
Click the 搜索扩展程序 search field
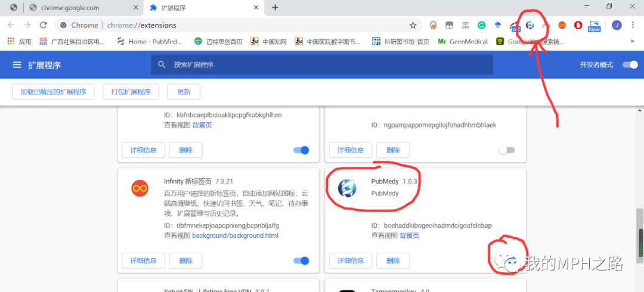[x=321, y=64]
